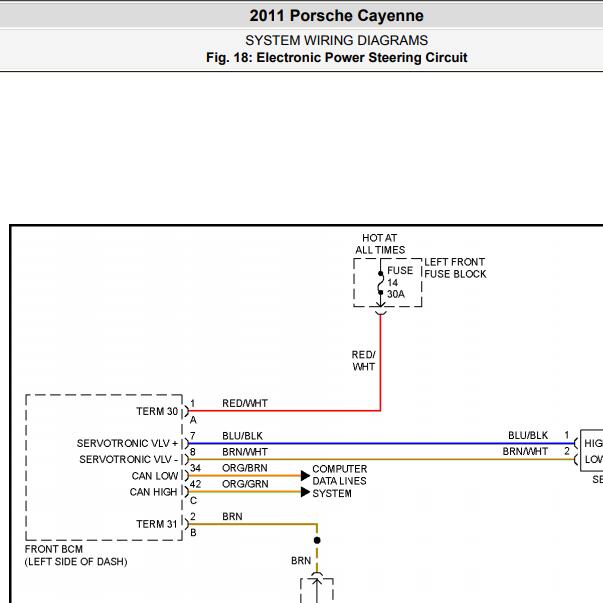Click pin number 8 on the BCM connector
This screenshot has height=603, width=603.
coord(193,452)
